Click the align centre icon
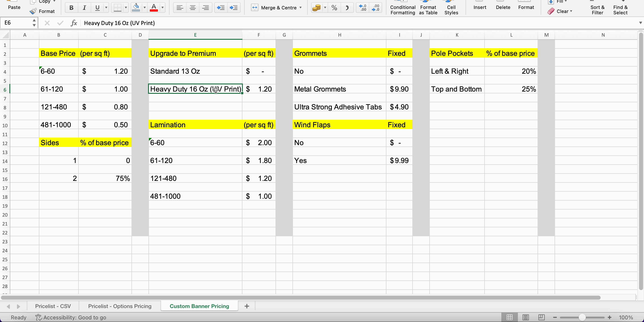The image size is (644, 322). point(193,8)
